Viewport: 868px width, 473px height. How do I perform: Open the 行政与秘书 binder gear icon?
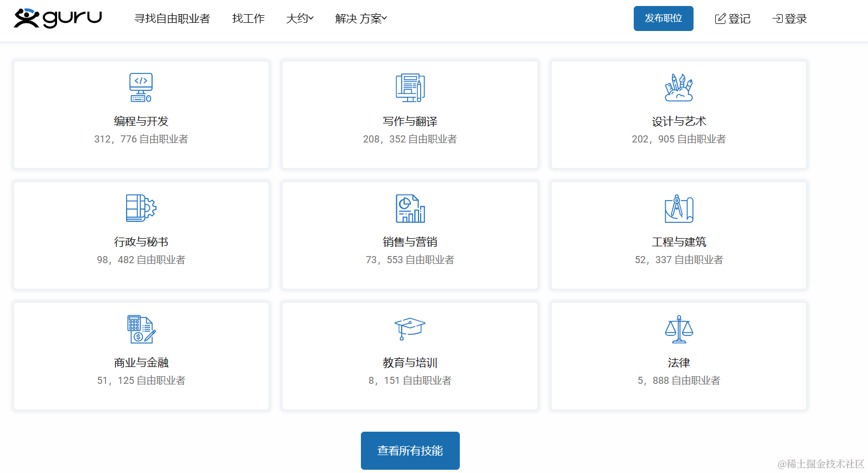tap(141, 208)
